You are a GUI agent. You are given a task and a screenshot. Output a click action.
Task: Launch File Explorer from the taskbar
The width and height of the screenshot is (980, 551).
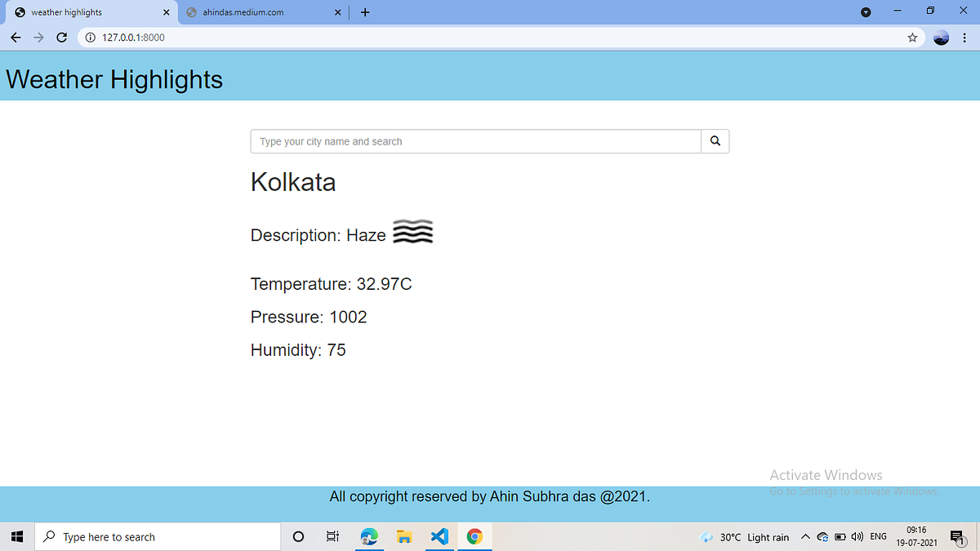point(403,536)
